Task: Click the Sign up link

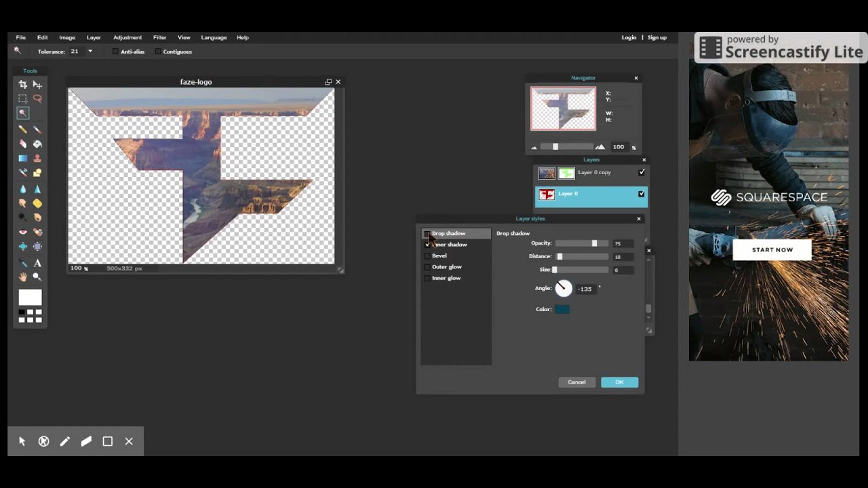Action: click(657, 37)
